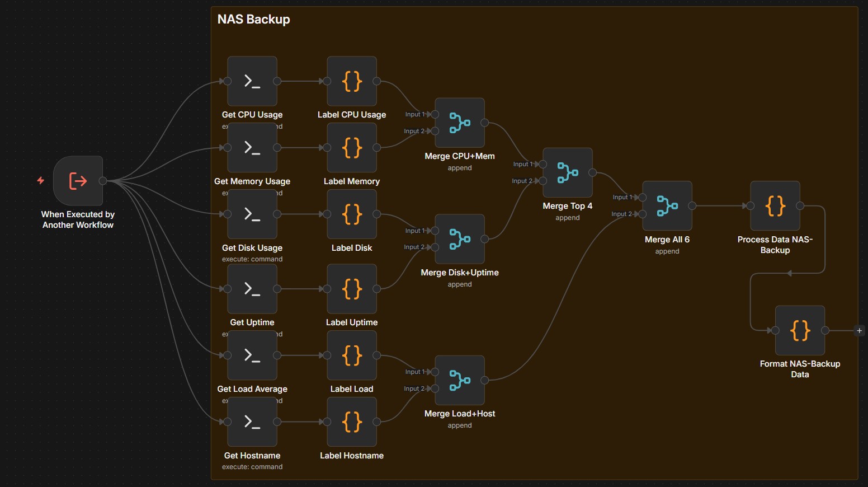Viewport: 868px width, 487px height.
Task: Click the plus button after Format NAS-Backup Data
Action: point(859,330)
